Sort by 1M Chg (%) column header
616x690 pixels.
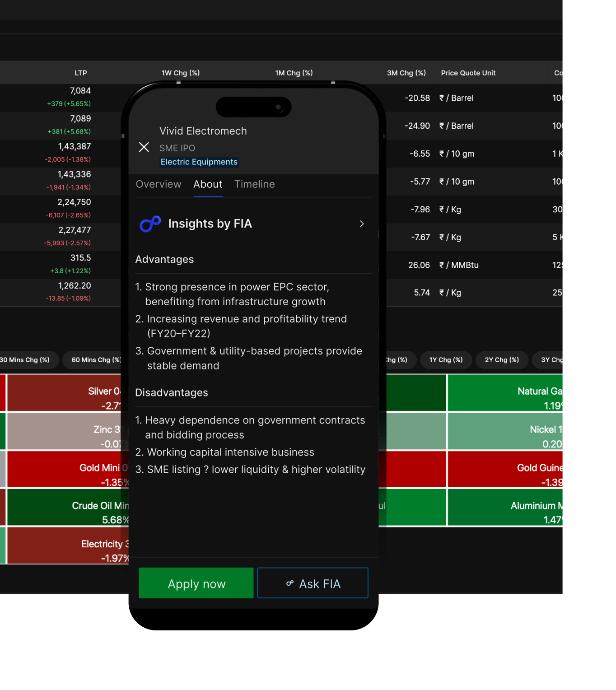(294, 73)
